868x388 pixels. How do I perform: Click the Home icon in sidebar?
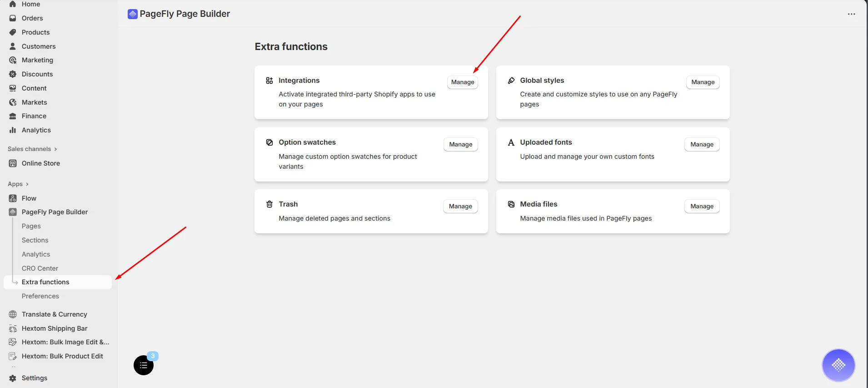[x=13, y=4]
